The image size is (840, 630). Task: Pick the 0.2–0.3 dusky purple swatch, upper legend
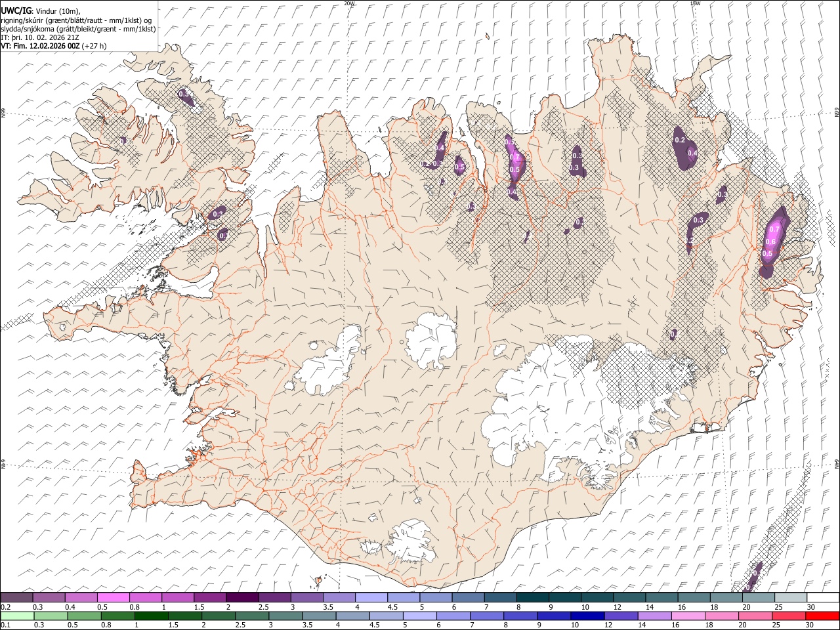pos(16,597)
